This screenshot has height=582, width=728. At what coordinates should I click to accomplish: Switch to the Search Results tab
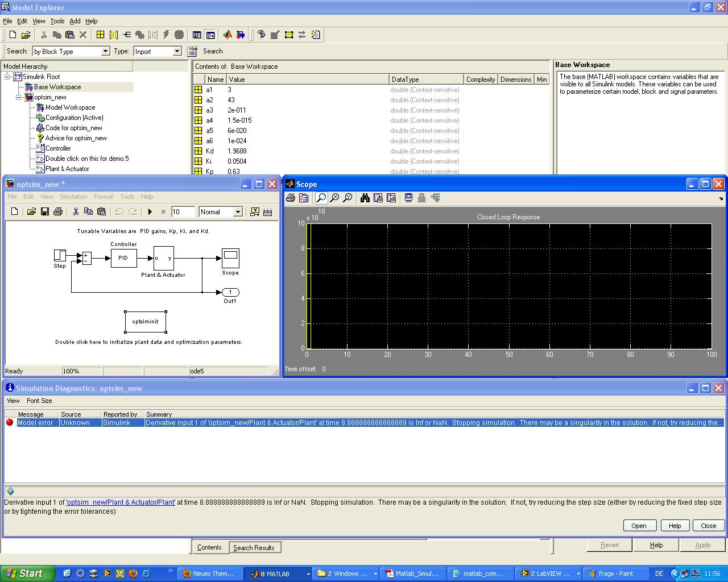tap(254, 547)
